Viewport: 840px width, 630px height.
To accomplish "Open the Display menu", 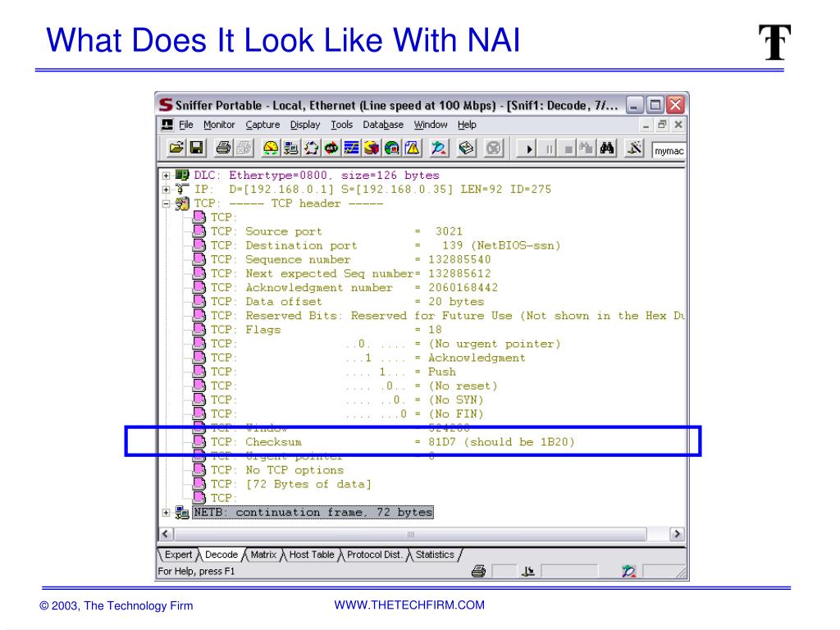I will [x=305, y=125].
